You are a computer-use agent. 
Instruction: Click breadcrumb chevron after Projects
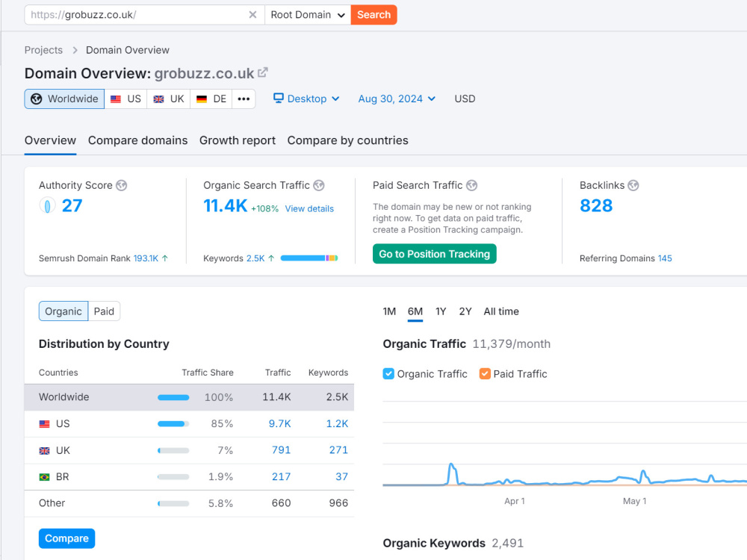click(x=75, y=50)
